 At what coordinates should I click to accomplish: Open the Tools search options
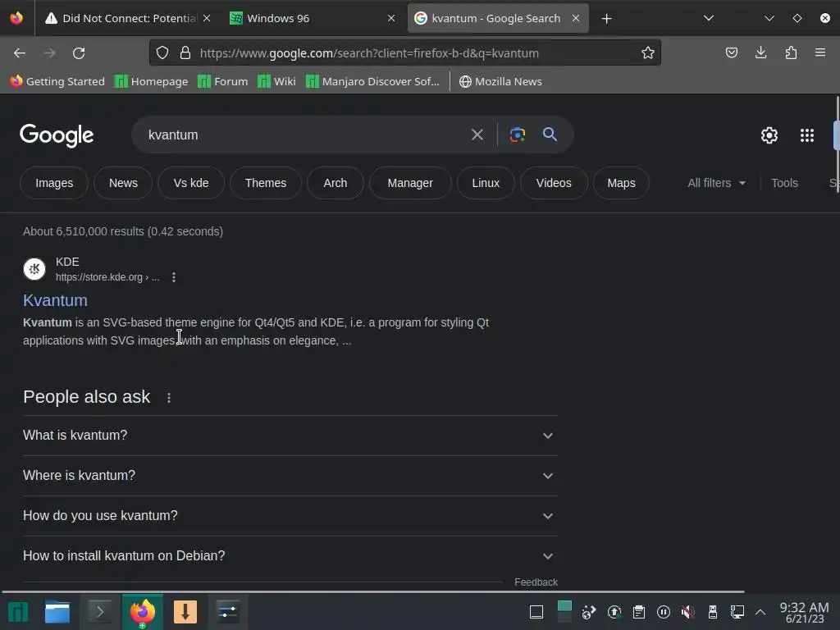pyautogui.click(x=784, y=183)
